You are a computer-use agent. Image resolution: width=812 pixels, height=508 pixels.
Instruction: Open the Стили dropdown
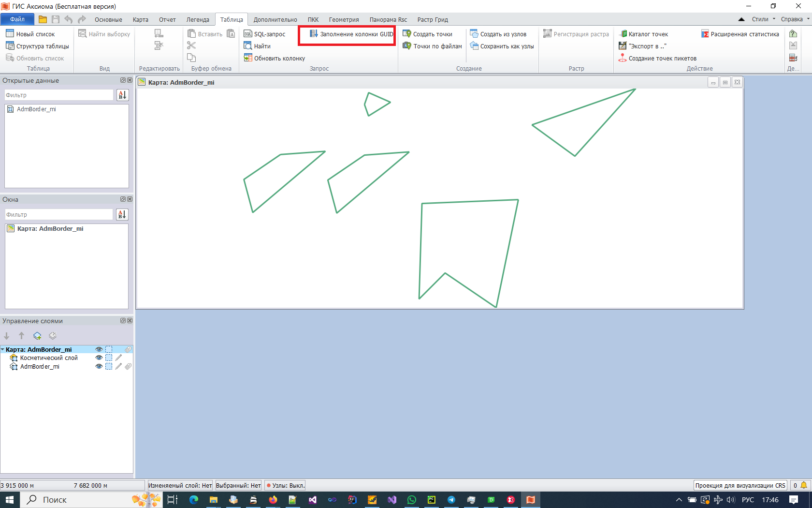(763, 19)
